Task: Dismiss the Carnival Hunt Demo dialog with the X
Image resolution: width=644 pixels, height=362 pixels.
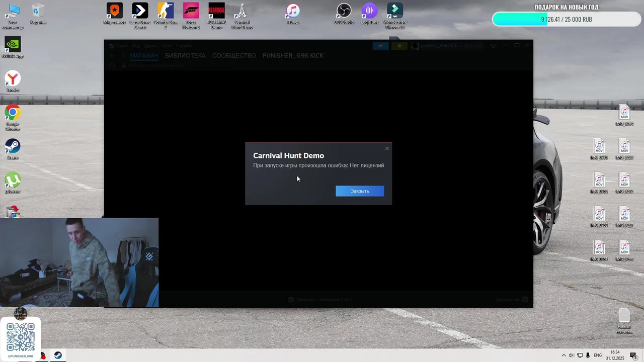Action: coord(387,148)
